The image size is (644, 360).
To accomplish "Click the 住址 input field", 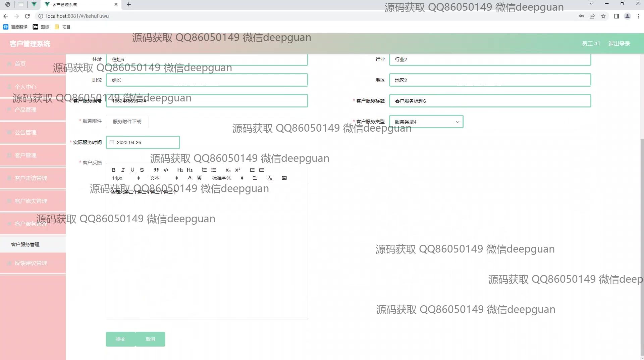I will (x=207, y=59).
